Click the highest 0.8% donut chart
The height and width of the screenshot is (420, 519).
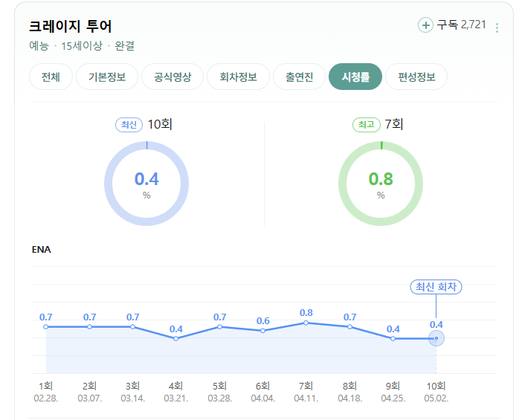(381, 184)
